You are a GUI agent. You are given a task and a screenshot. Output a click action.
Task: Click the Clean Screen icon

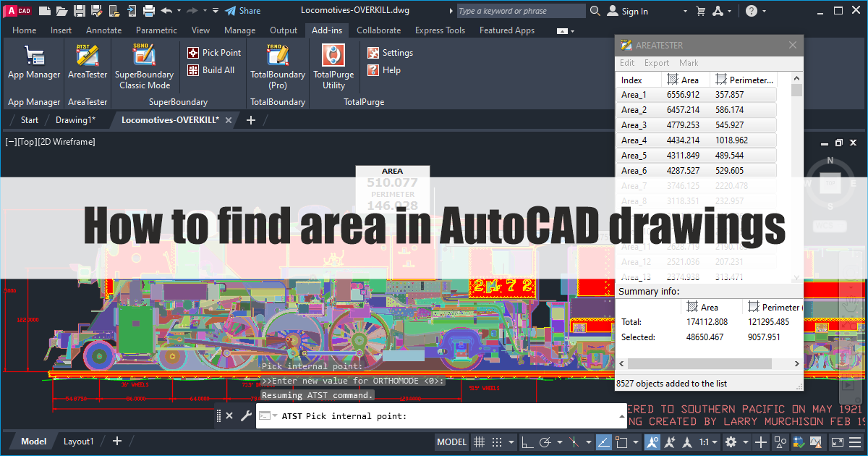tap(837, 442)
